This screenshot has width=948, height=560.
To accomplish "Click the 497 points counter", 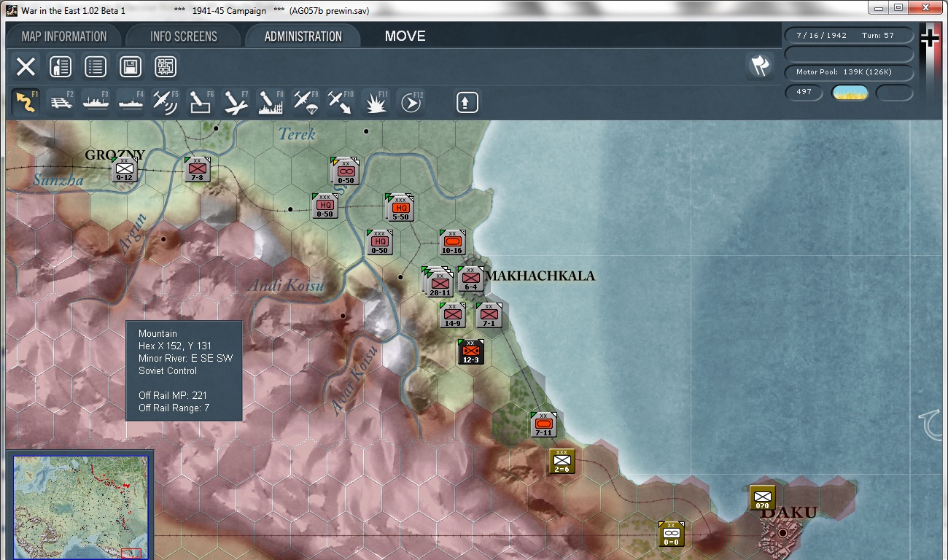I will (804, 93).
